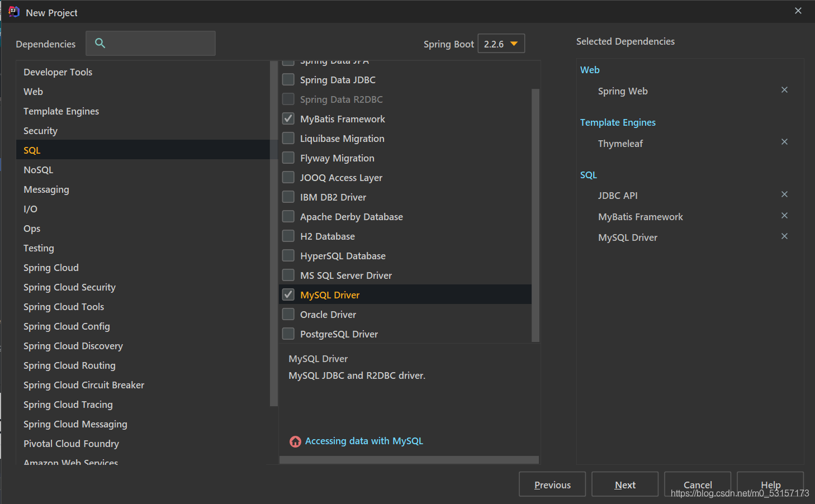Uncheck the MySQL Driver checkbox
The width and height of the screenshot is (815, 504).
point(288,294)
